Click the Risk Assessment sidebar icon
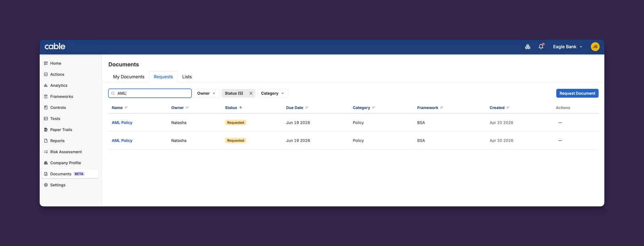The image size is (644, 246). tap(46, 152)
